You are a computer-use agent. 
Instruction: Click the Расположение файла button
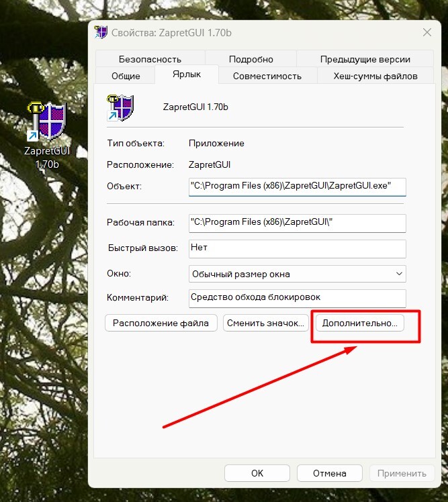click(161, 323)
